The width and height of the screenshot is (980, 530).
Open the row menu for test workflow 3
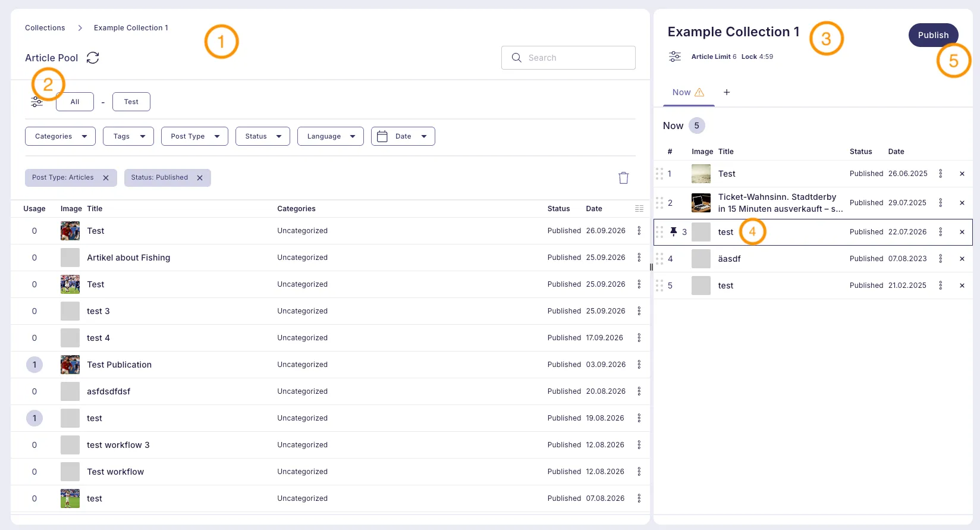tap(639, 445)
